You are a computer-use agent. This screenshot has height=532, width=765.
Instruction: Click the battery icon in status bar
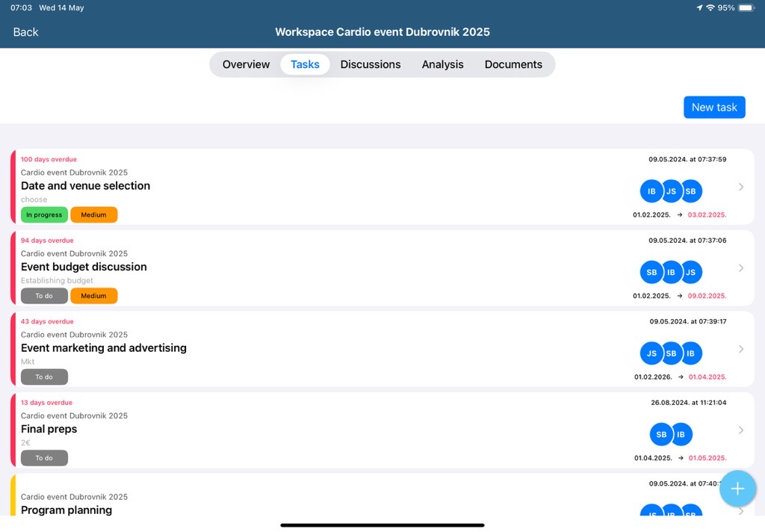(x=746, y=7)
